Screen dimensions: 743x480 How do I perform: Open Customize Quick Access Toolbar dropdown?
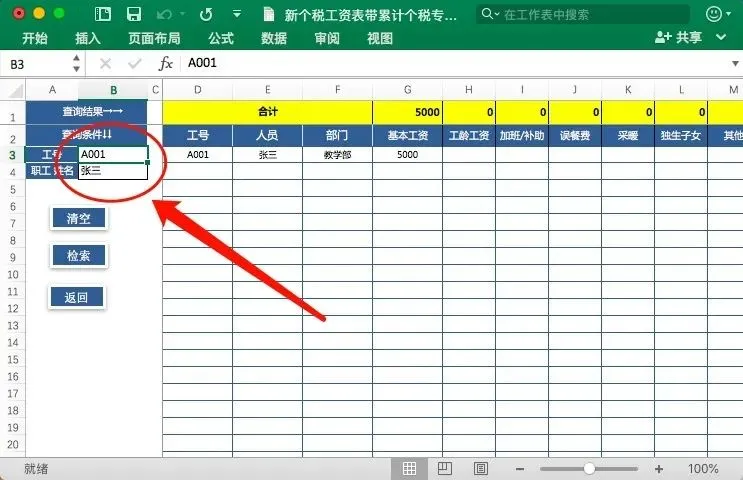(236, 14)
